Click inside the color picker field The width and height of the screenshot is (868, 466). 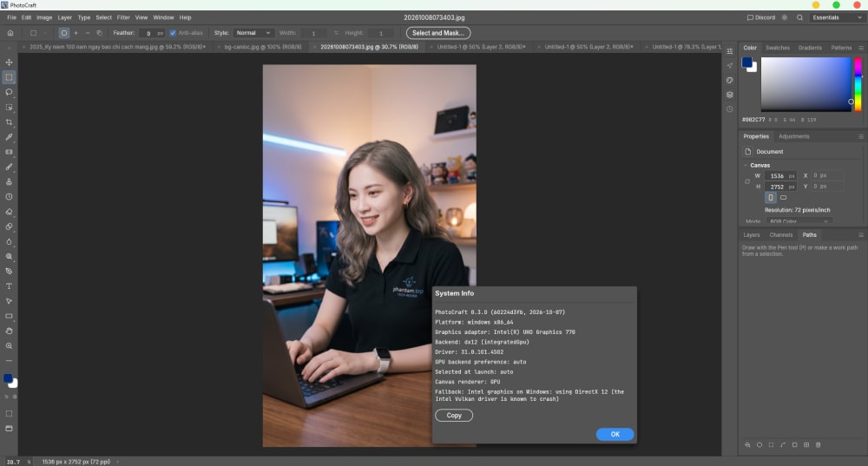(806, 84)
